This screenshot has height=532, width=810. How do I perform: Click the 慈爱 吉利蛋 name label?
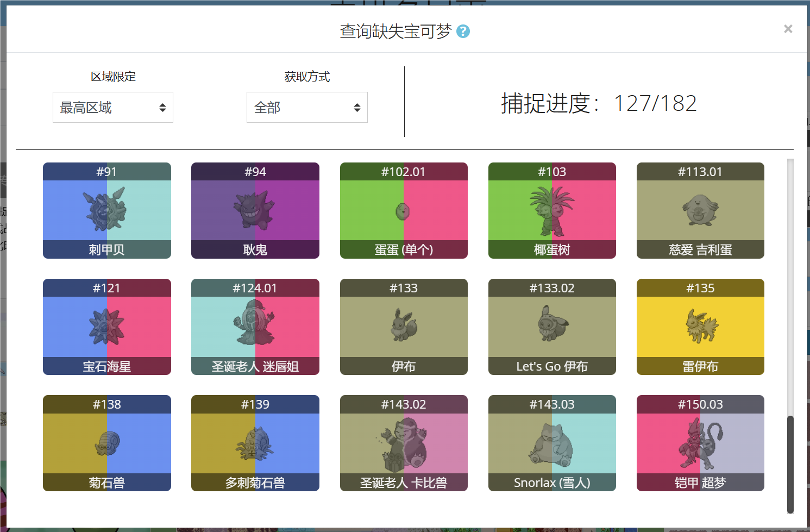click(x=700, y=250)
